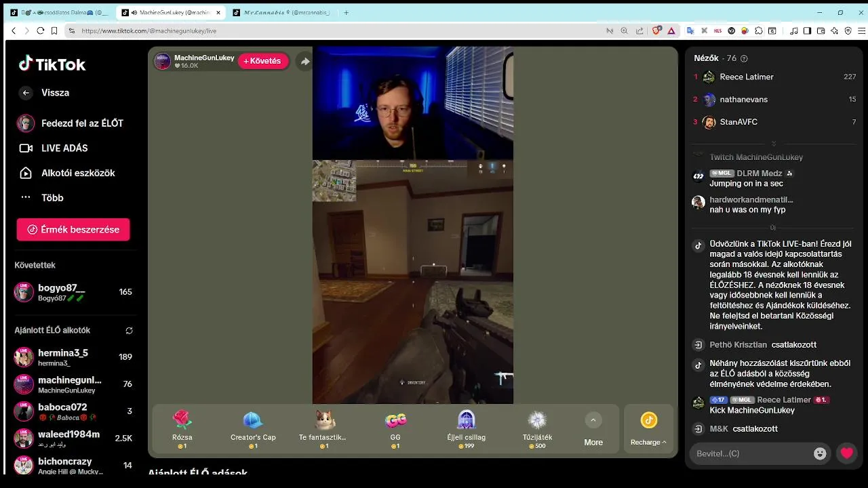Open the media control music note icon
Screen dimensions: 868x488
[794, 31]
